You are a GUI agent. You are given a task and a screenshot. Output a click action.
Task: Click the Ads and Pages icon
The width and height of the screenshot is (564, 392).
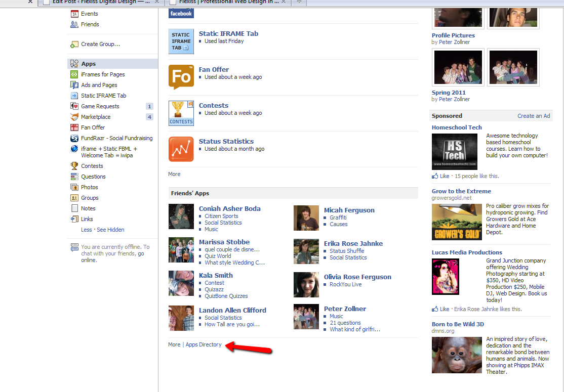pyautogui.click(x=74, y=85)
